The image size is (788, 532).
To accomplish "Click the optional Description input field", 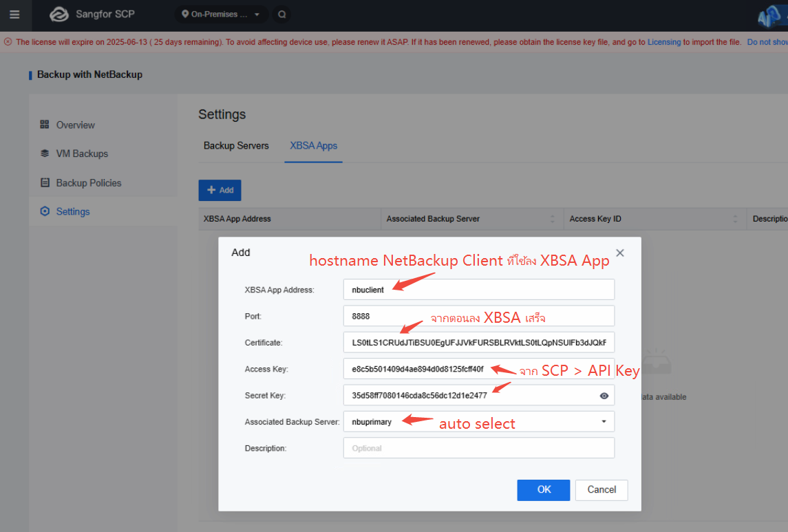I will 478,448.
